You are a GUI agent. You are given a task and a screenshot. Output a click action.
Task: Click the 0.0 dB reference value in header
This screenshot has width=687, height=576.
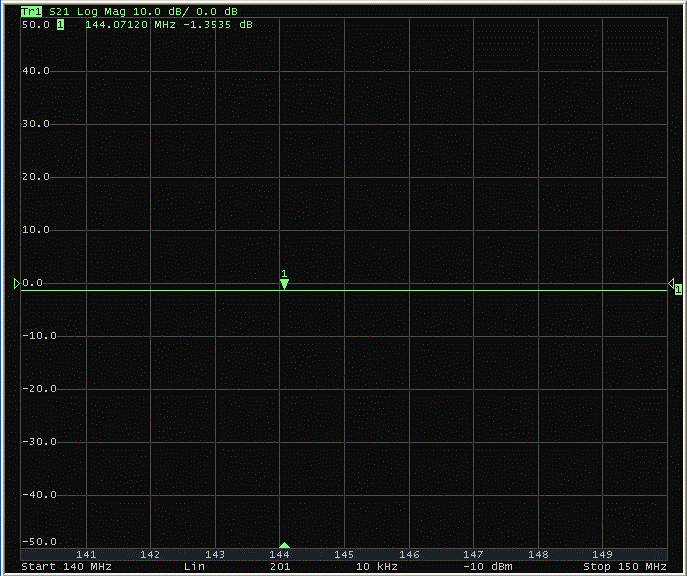(216, 11)
